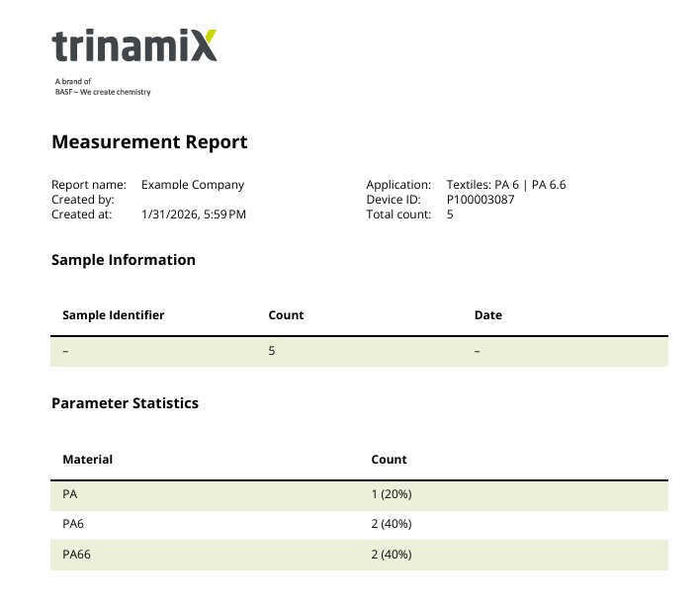Click the count value 5 in sample row
700x601 pixels.
pos(272,351)
